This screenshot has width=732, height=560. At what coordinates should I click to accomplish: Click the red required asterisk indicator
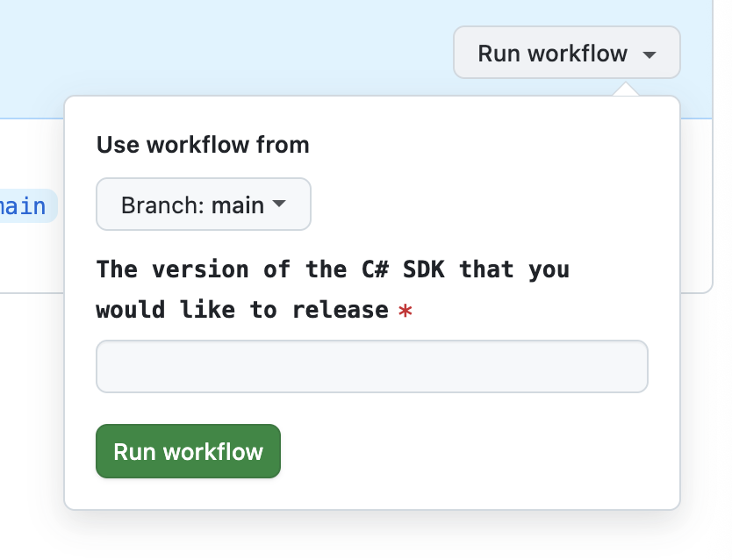tap(405, 310)
